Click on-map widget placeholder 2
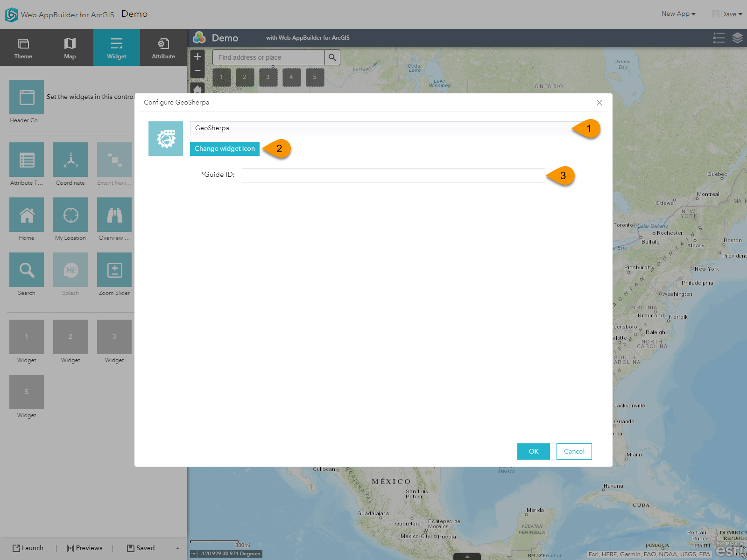747x560 pixels. pyautogui.click(x=245, y=77)
